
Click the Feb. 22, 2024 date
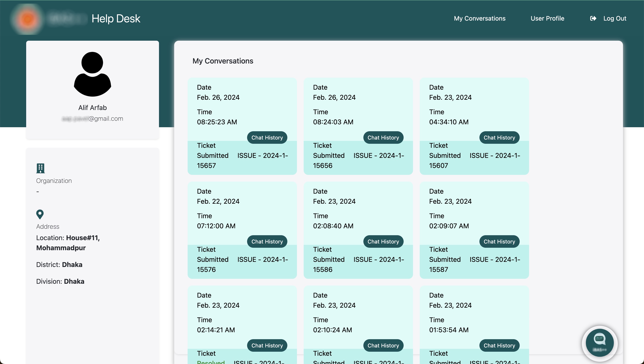point(218,201)
